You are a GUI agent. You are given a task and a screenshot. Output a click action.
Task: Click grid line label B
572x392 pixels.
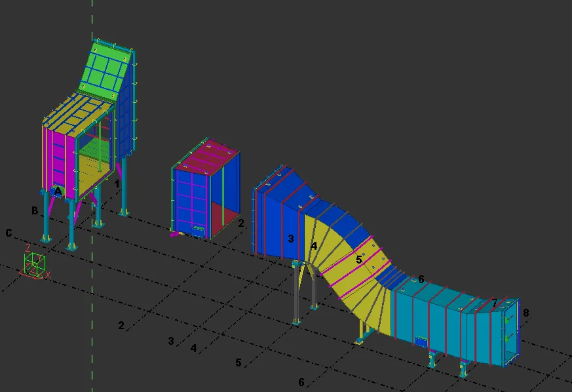click(x=34, y=210)
